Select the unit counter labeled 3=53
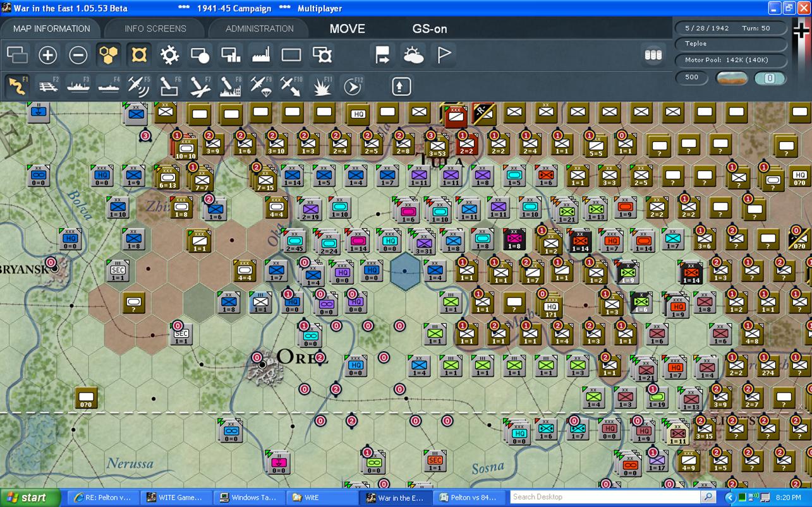Viewport: 812px width, 507px height. click(x=438, y=145)
